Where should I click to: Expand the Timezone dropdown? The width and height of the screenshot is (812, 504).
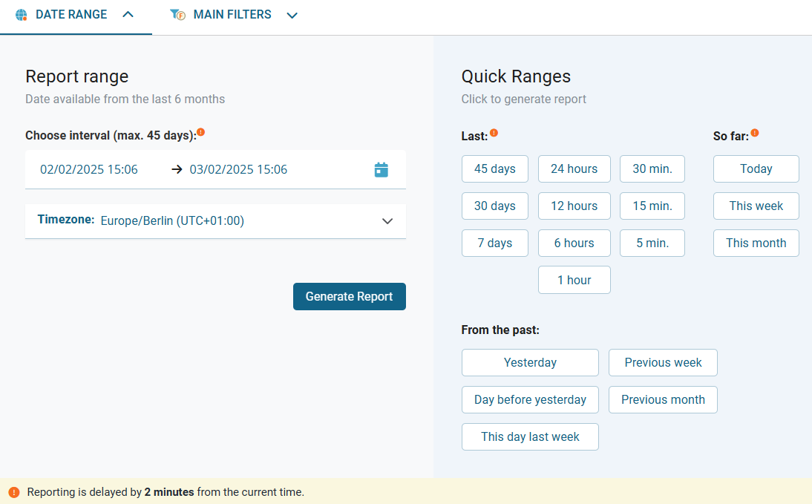click(x=387, y=221)
